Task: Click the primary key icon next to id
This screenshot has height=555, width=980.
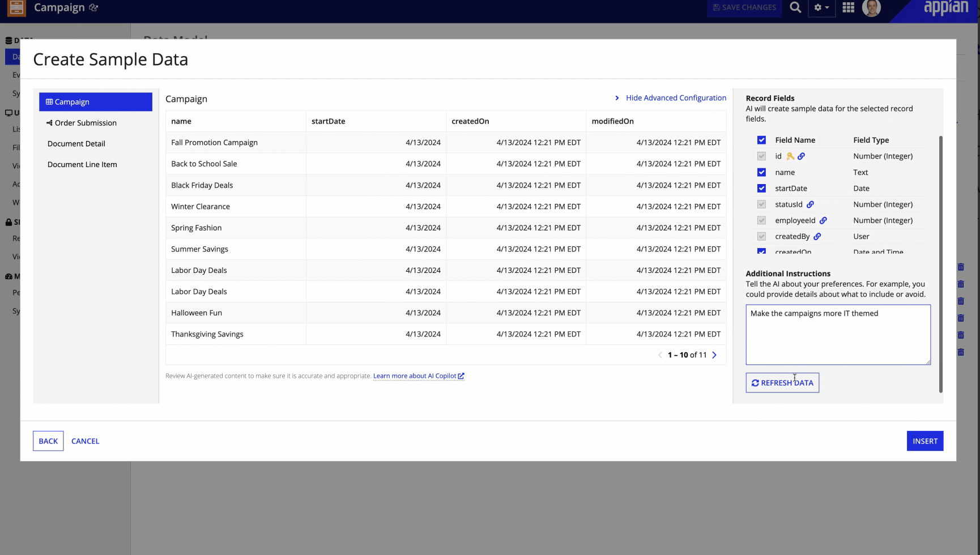Action: tap(791, 156)
